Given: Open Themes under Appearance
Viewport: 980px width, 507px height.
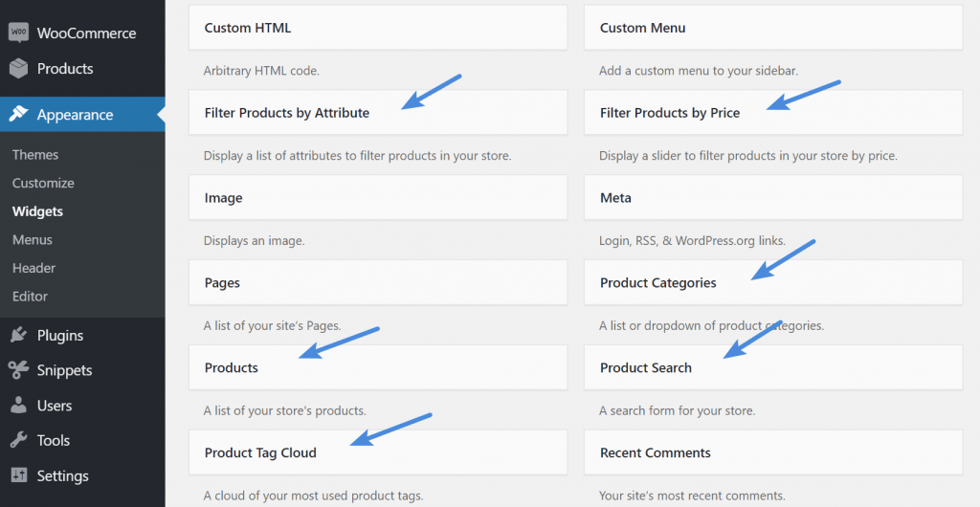Looking at the screenshot, I should (35, 155).
